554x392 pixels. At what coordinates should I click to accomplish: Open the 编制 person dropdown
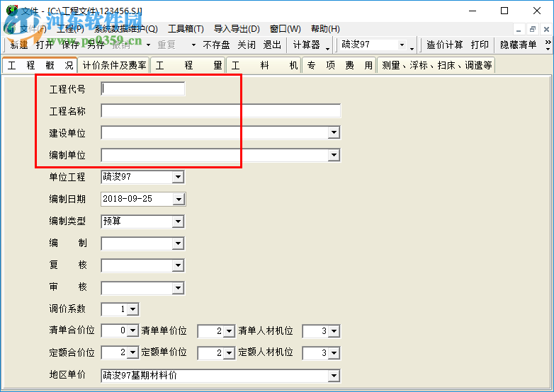pos(178,243)
